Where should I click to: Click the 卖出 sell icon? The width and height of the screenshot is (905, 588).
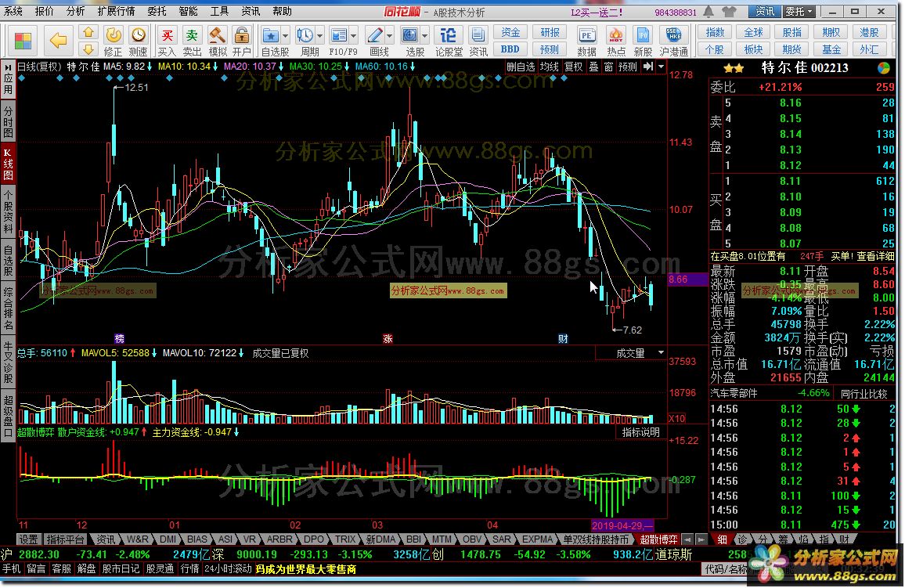(x=192, y=41)
